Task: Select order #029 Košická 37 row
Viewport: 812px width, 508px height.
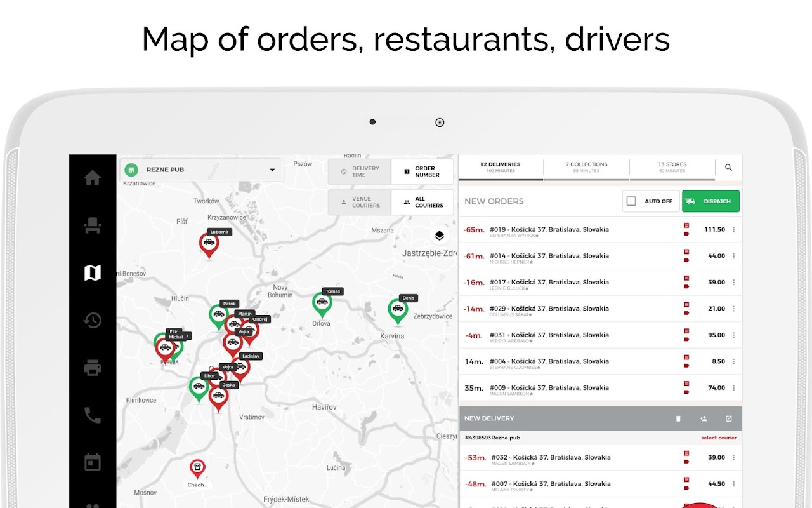Action: [x=600, y=309]
